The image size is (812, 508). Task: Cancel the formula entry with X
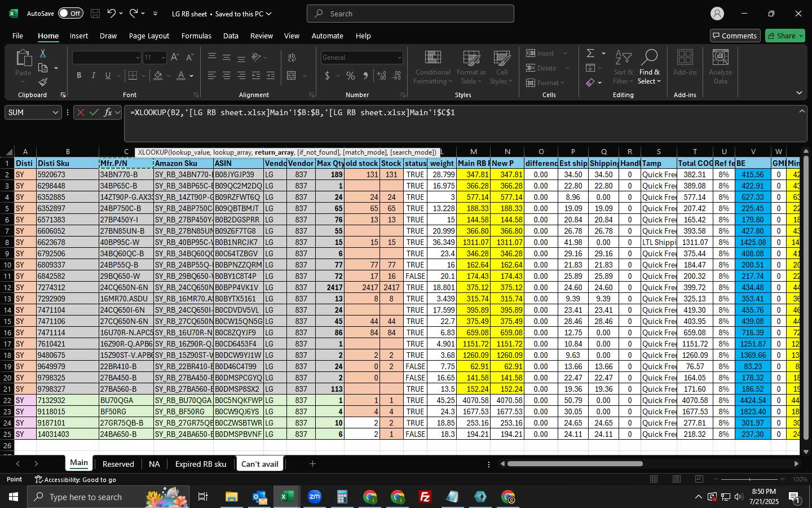(81, 112)
